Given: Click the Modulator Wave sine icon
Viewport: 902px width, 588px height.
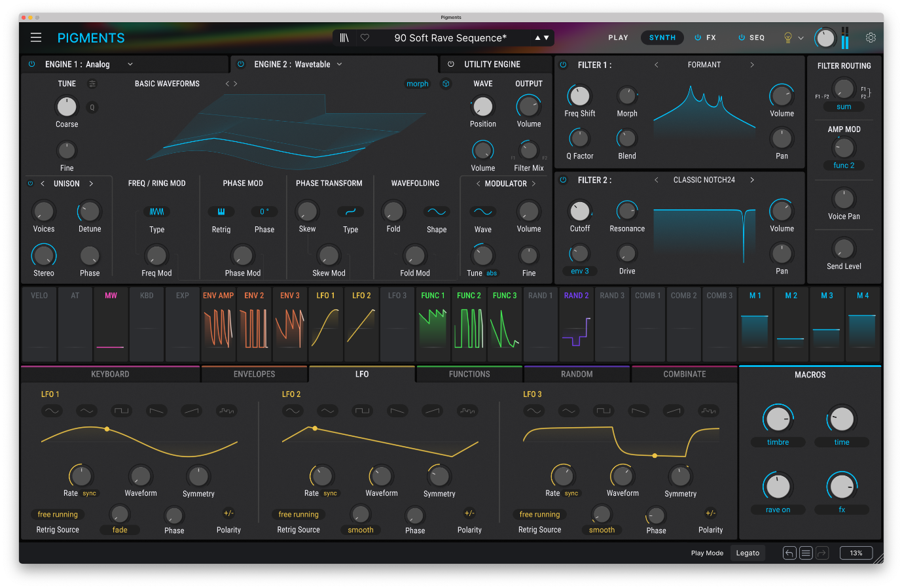Looking at the screenshot, I should click(483, 212).
